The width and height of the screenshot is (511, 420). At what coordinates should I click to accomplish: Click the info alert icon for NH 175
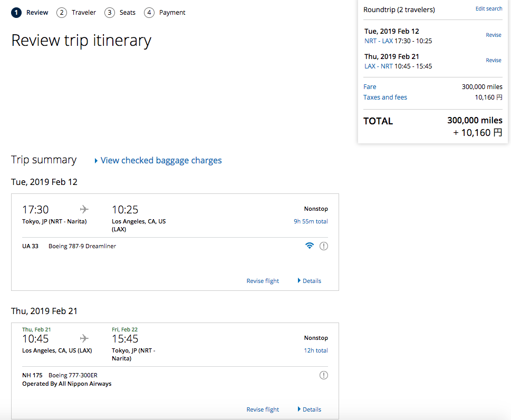tap(324, 375)
